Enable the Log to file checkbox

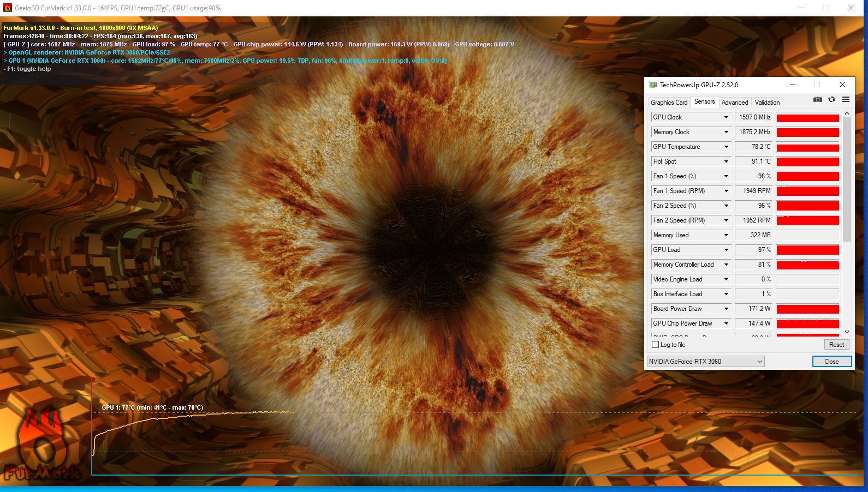pos(656,345)
